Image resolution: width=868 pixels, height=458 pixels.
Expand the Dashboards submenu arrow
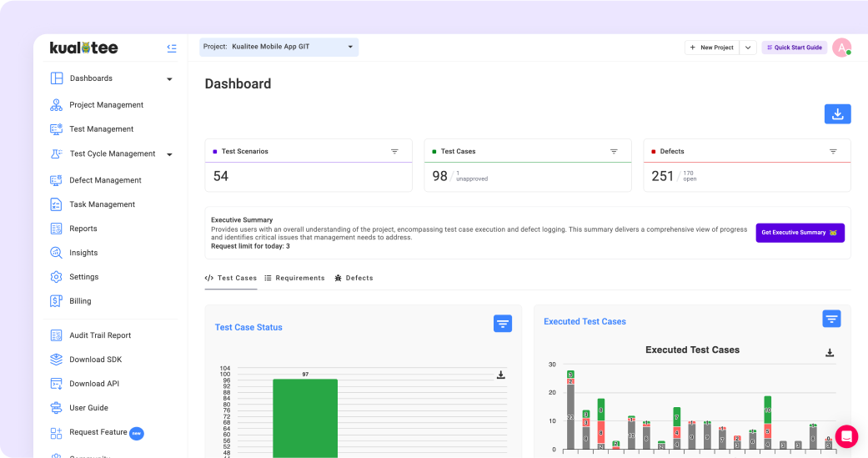pyautogui.click(x=169, y=79)
